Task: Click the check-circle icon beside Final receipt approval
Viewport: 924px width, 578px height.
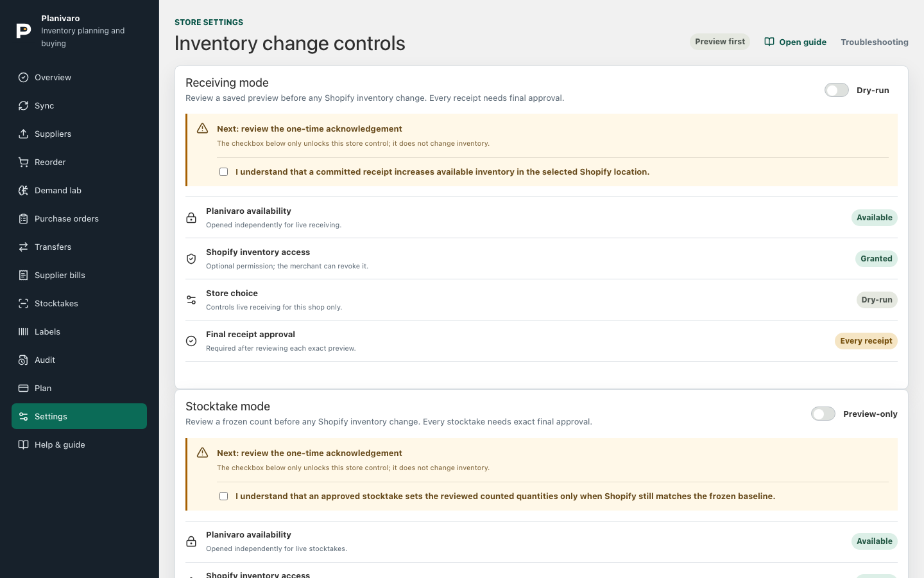Action: click(191, 341)
